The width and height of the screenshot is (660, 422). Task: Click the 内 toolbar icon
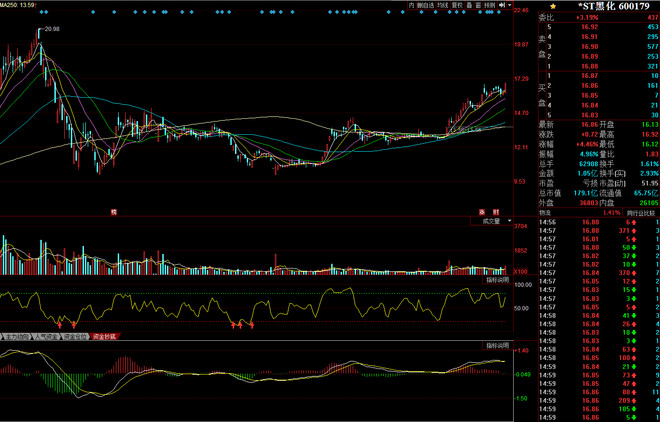pos(410,5)
